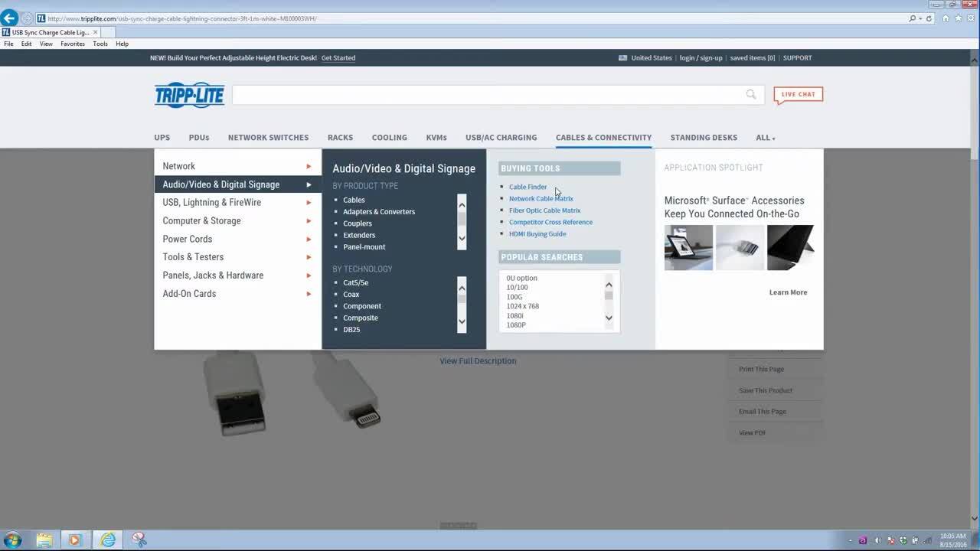This screenshot has width=980, height=551.
Task: Click the Tripp Lite logo
Action: coord(189,95)
